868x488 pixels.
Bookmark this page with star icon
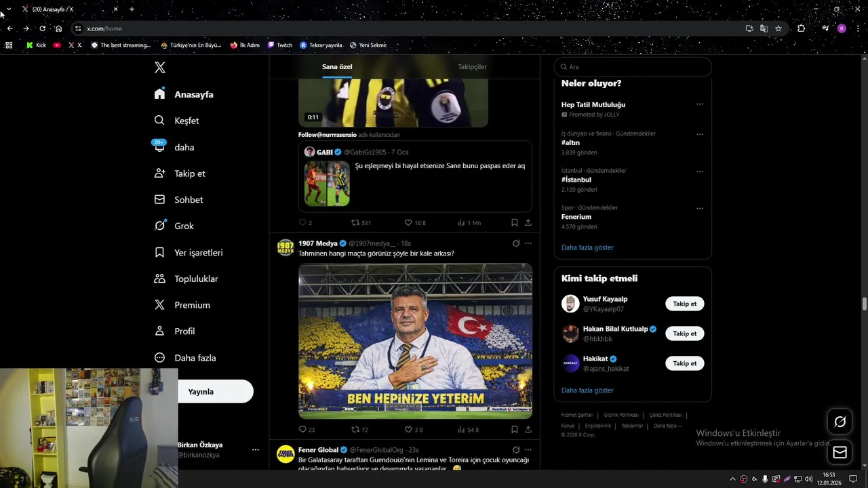point(778,28)
